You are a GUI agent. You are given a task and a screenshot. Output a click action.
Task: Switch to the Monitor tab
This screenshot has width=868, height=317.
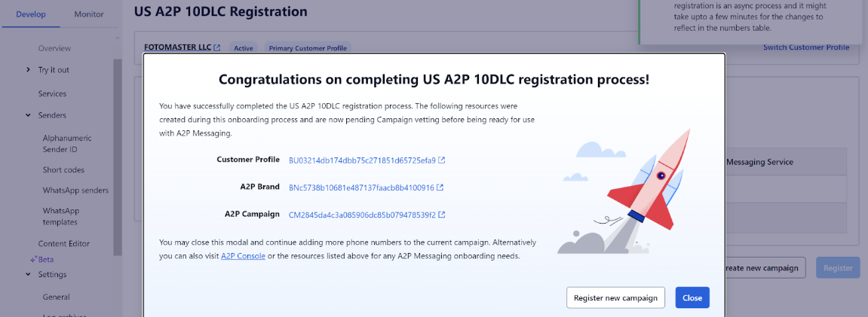88,14
